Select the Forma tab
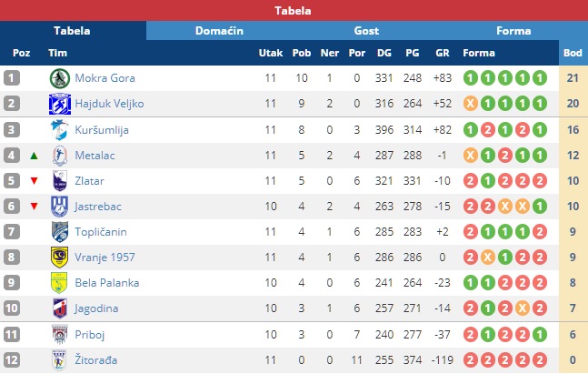The height and width of the screenshot is (374, 588). click(x=513, y=31)
